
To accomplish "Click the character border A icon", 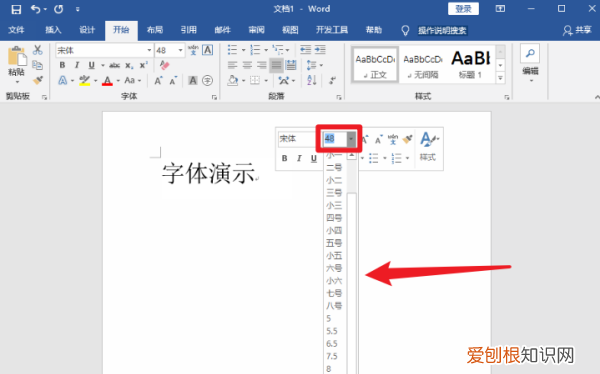I will tap(207, 50).
